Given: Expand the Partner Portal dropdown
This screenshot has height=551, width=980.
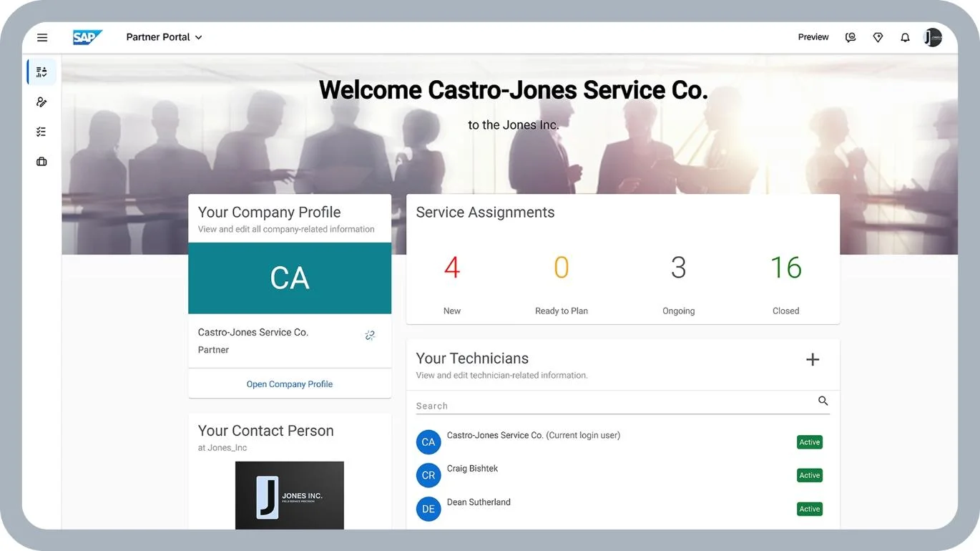Looking at the screenshot, I should [164, 37].
